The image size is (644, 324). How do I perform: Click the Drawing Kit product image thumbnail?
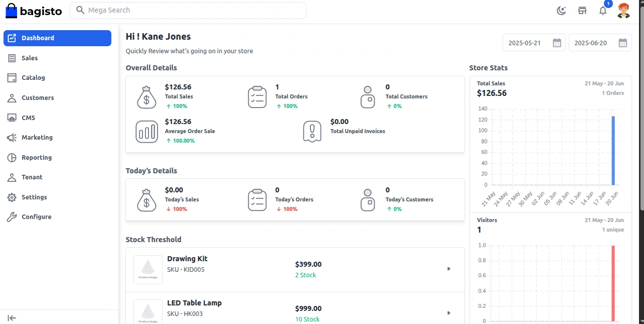pos(148,270)
